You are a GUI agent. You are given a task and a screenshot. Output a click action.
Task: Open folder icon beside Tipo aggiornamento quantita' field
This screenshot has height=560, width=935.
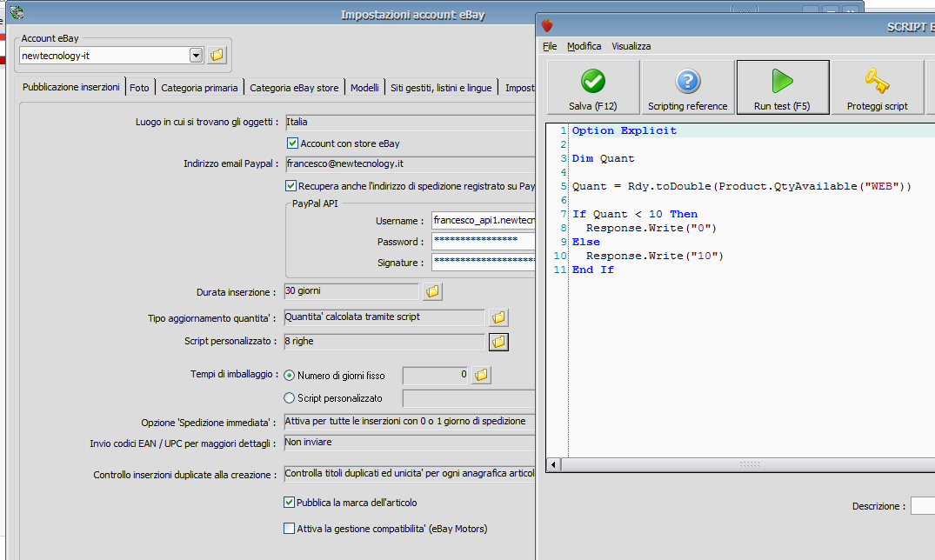(x=498, y=318)
